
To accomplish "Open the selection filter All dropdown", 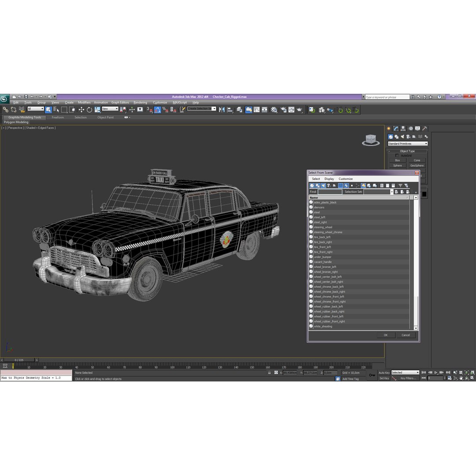I will tap(36, 109).
